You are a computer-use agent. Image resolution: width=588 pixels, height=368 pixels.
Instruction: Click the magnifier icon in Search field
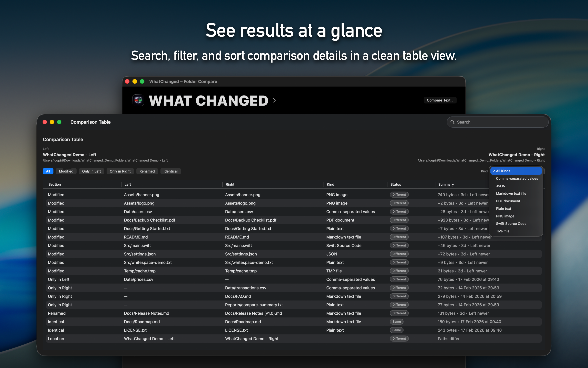[452, 122]
